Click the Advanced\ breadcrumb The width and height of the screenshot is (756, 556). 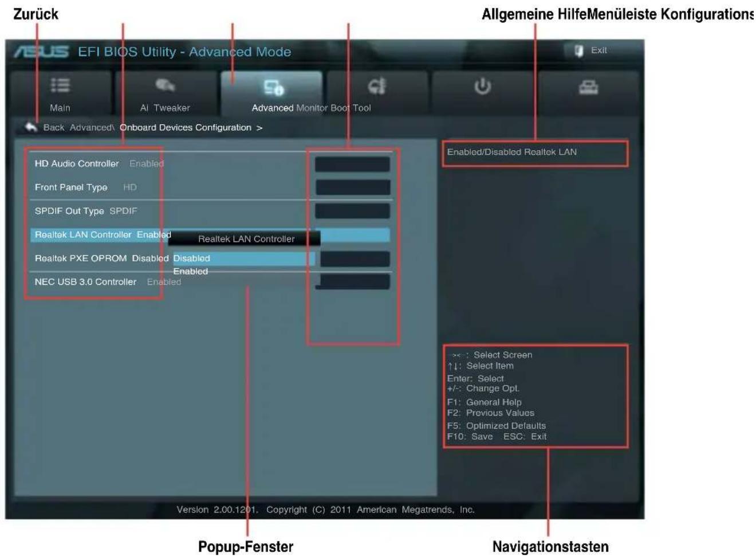coord(92,127)
